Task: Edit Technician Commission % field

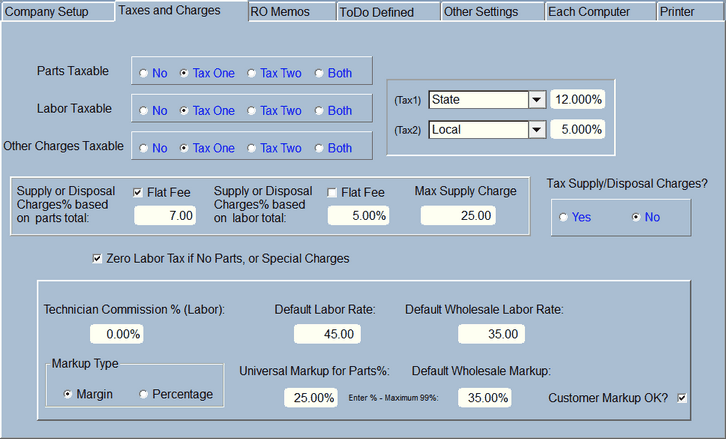Action: [x=117, y=334]
